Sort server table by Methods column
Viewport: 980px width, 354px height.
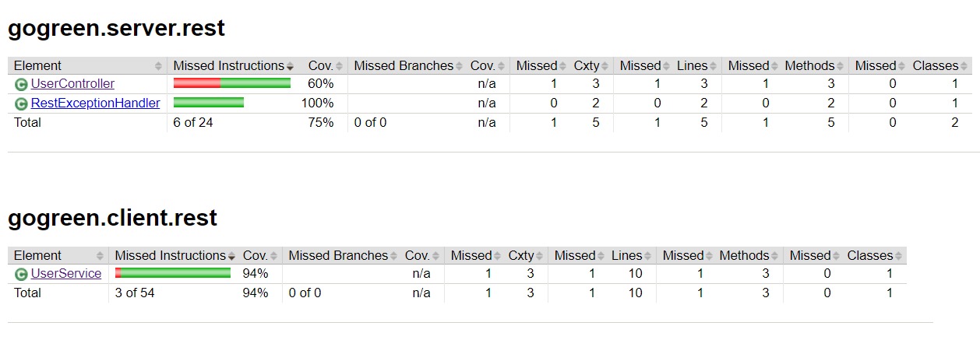click(809, 66)
